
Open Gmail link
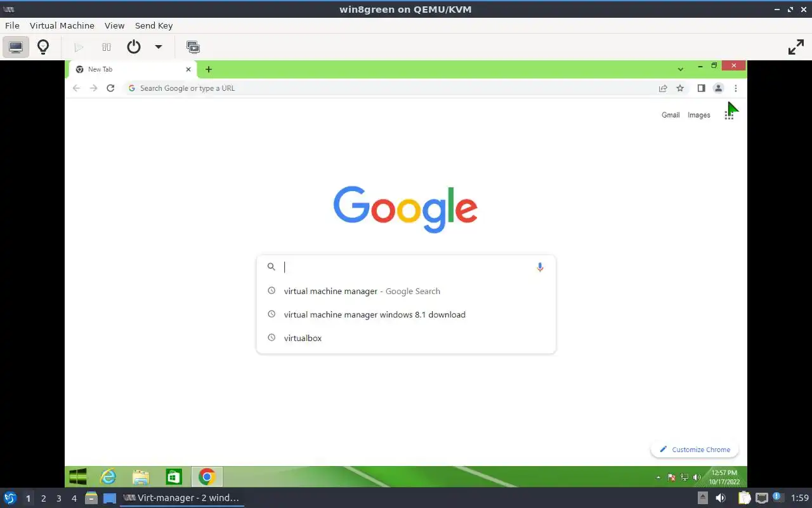(671, 115)
